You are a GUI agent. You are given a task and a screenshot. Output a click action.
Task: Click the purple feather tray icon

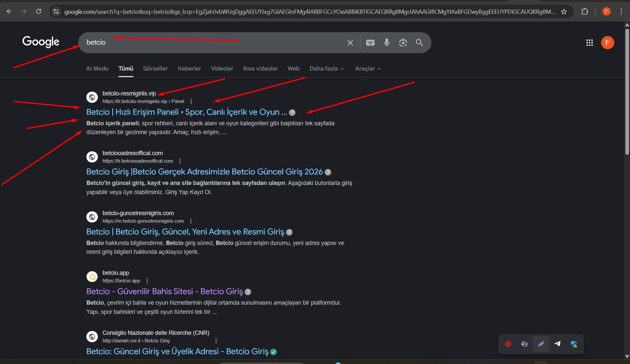tap(541, 344)
